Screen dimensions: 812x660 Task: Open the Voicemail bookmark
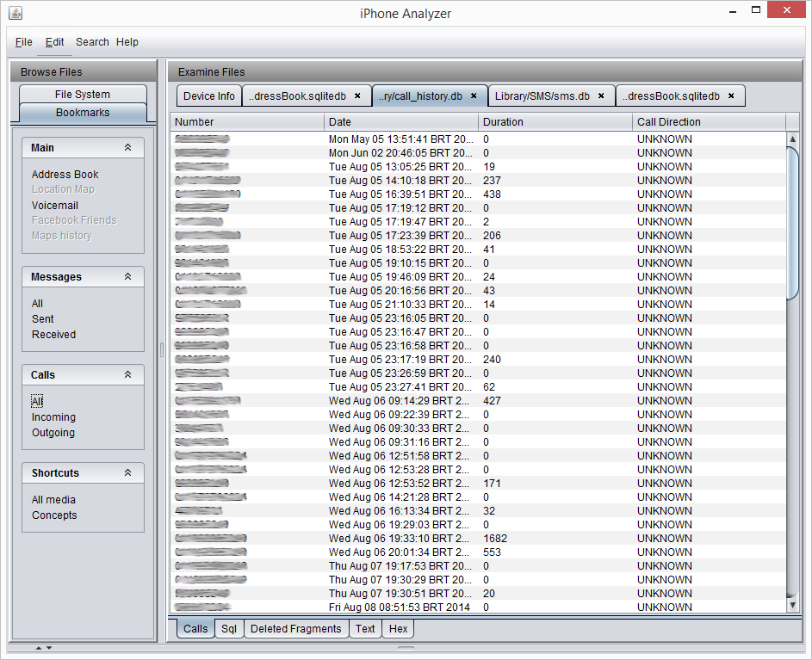55,206
